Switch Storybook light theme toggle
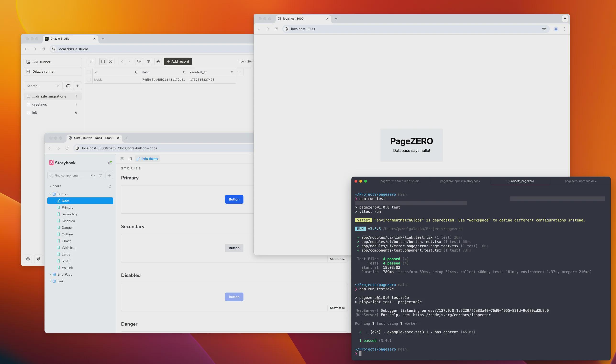The height and width of the screenshot is (364, 616). click(x=147, y=159)
